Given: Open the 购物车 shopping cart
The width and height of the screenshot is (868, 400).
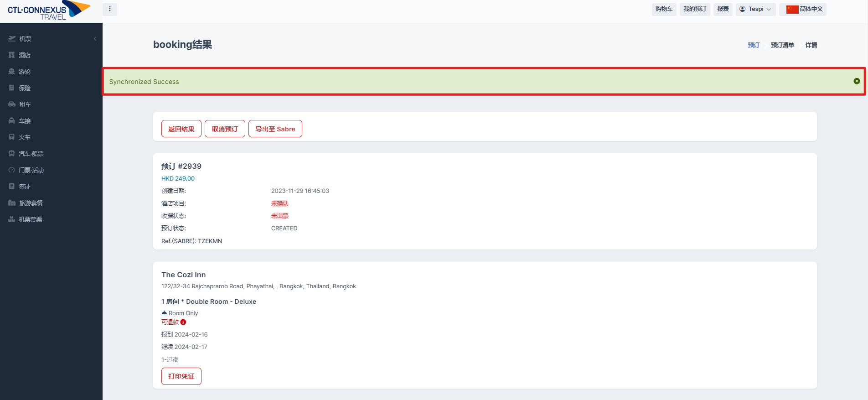Looking at the screenshot, I should pos(664,9).
